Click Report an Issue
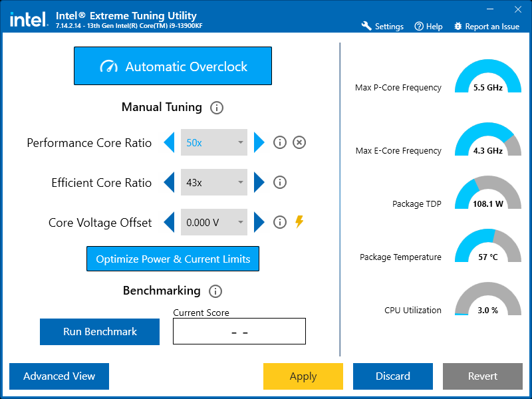 (486, 27)
